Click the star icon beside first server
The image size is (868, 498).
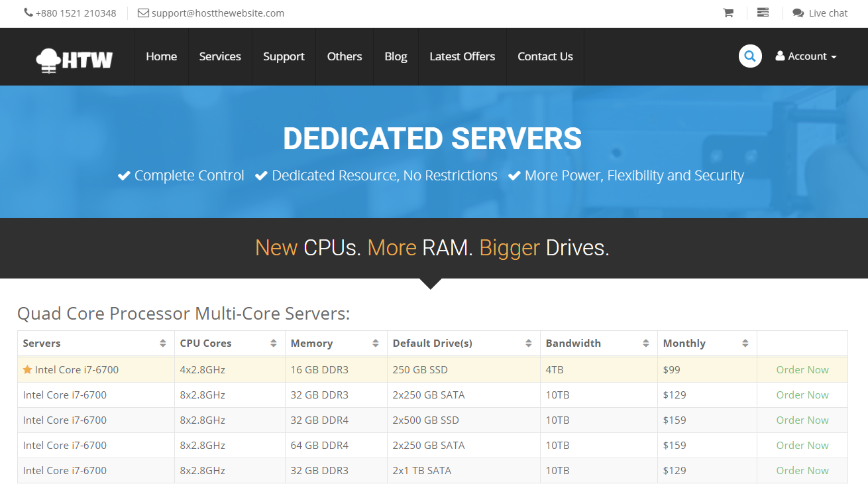(x=27, y=370)
